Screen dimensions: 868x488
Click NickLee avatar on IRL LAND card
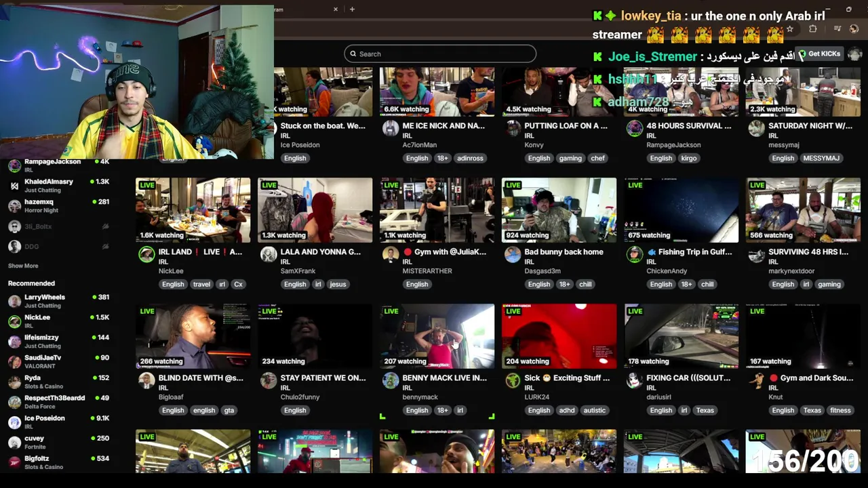coord(146,254)
